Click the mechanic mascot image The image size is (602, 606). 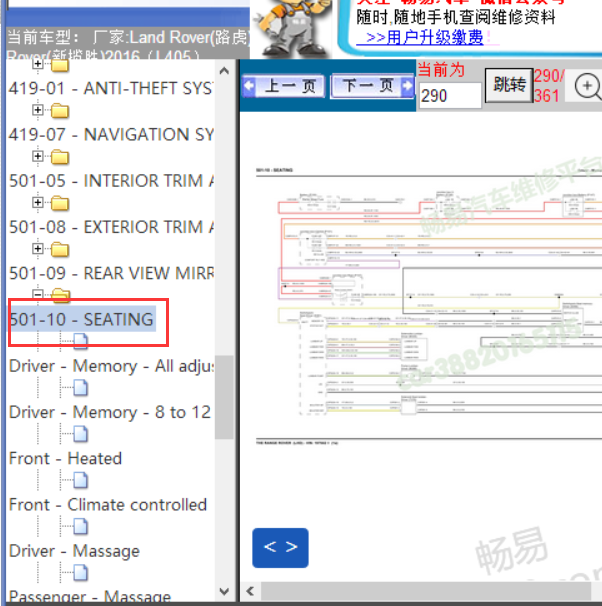(295, 28)
